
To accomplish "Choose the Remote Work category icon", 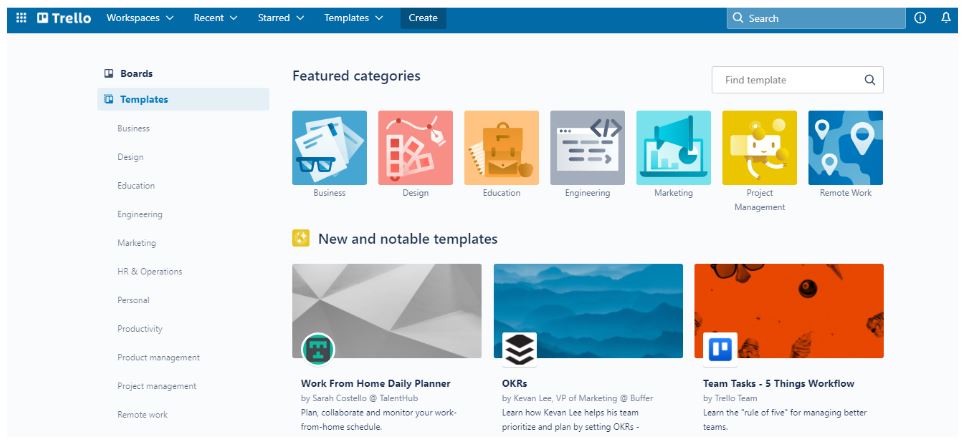I will click(x=845, y=148).
